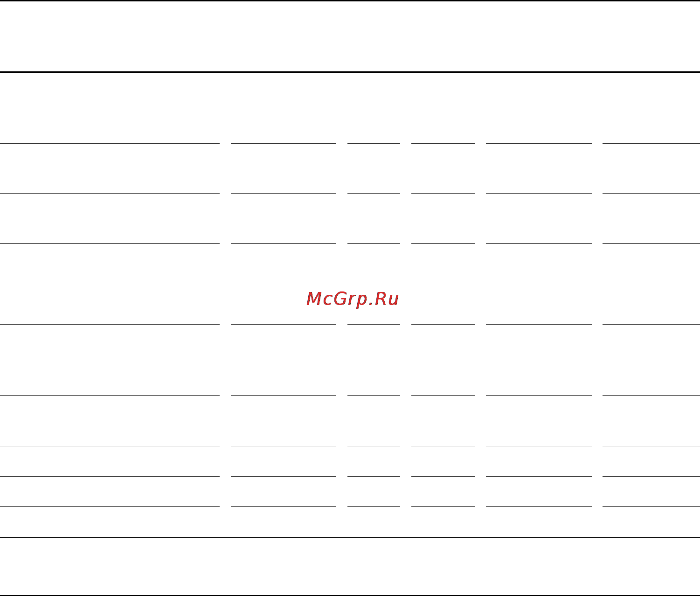The image size is (700, 596).
Task: Click the second-column cell in the final table row
Action: click(284, 522)
